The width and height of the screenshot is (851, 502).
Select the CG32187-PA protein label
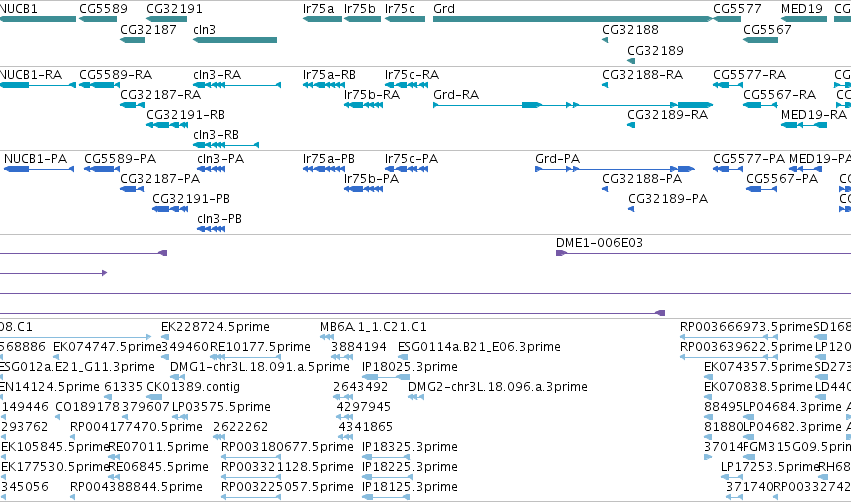coord(160,179)
